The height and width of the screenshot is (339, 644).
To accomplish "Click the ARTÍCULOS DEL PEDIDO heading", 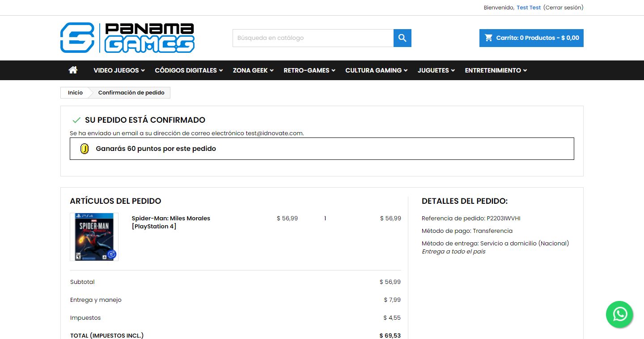I will (115, 201).
